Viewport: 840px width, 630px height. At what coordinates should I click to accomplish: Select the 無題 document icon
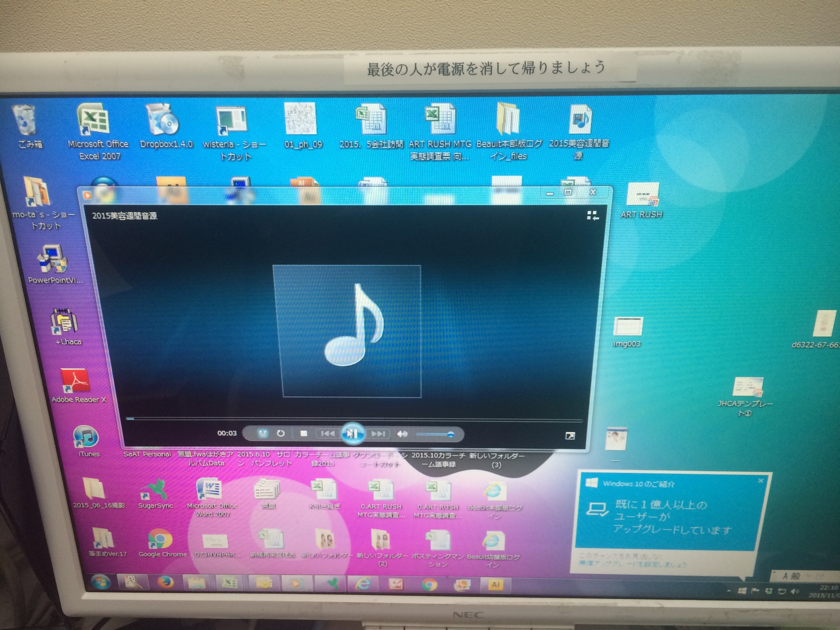coord(268,494)
